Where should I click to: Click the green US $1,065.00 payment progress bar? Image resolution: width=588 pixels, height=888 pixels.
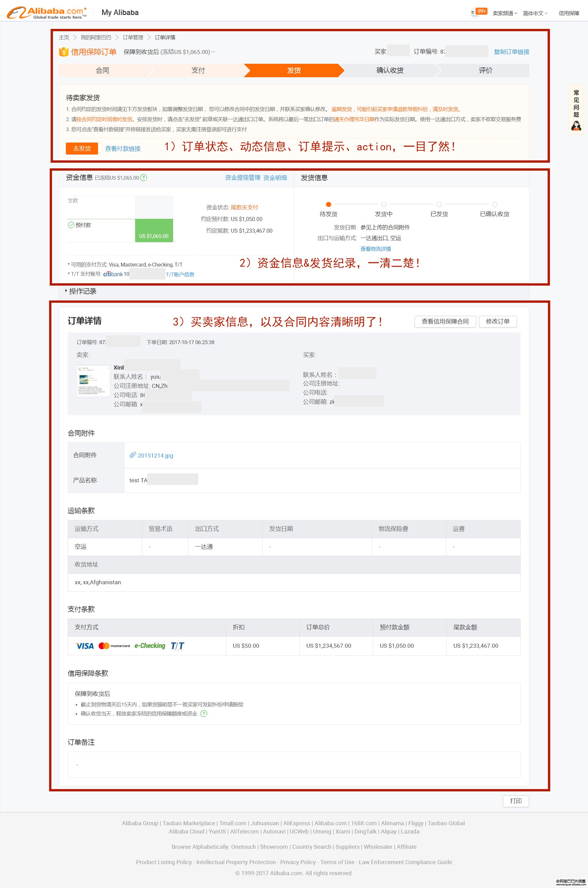pyautogui.click(x=154, y=231)
